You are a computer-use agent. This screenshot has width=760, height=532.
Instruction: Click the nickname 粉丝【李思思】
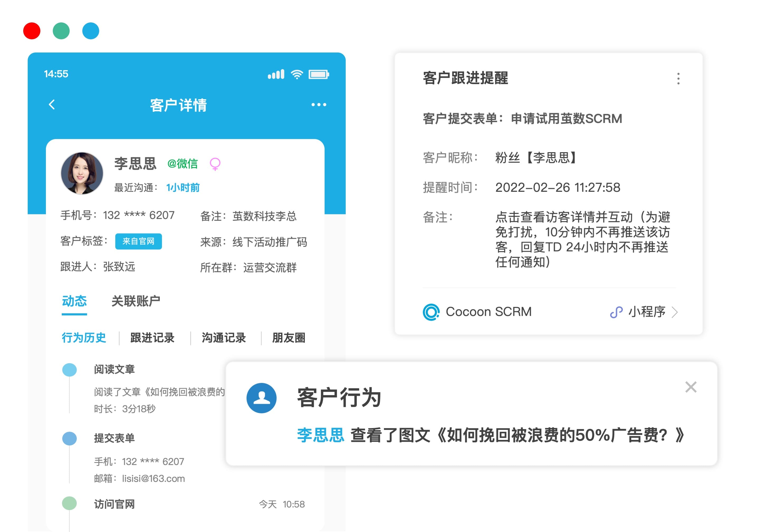[x=536, y=158]
